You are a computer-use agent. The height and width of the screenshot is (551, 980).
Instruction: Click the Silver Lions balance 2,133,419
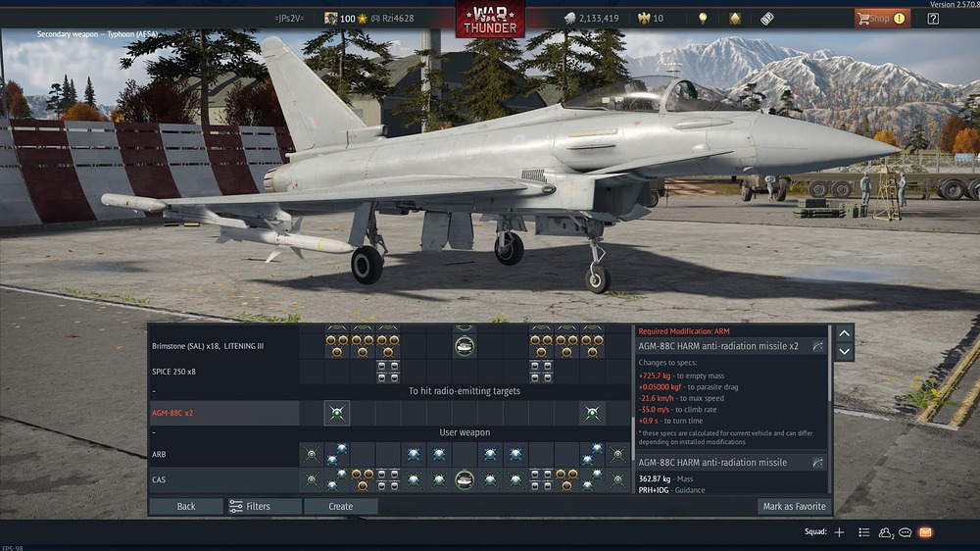coord(591,18)
